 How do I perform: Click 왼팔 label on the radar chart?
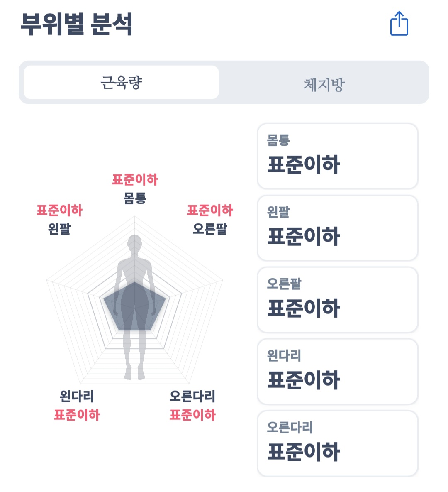59,229
